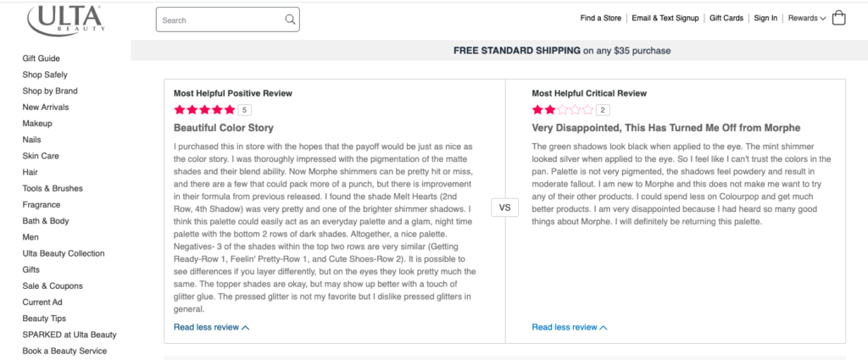Click the Ulta Beauty logo
Viewport: 868px width, 360px height.
[64, 19]
